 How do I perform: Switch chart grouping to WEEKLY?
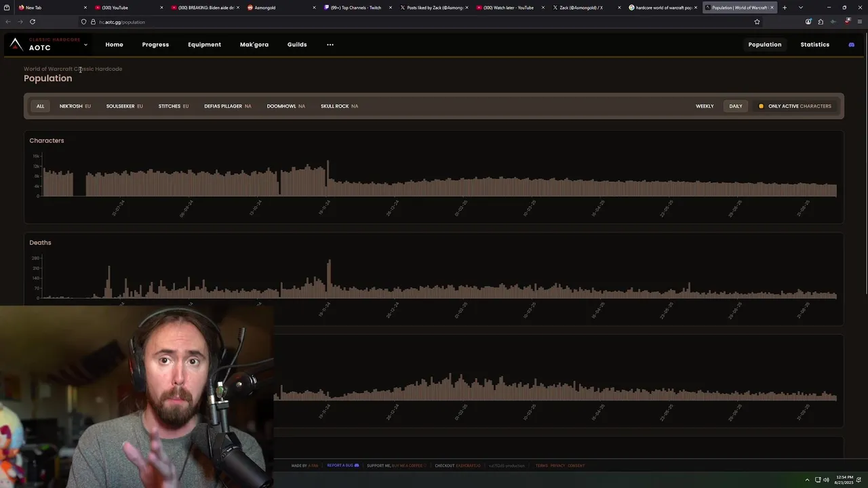[705, 106]
